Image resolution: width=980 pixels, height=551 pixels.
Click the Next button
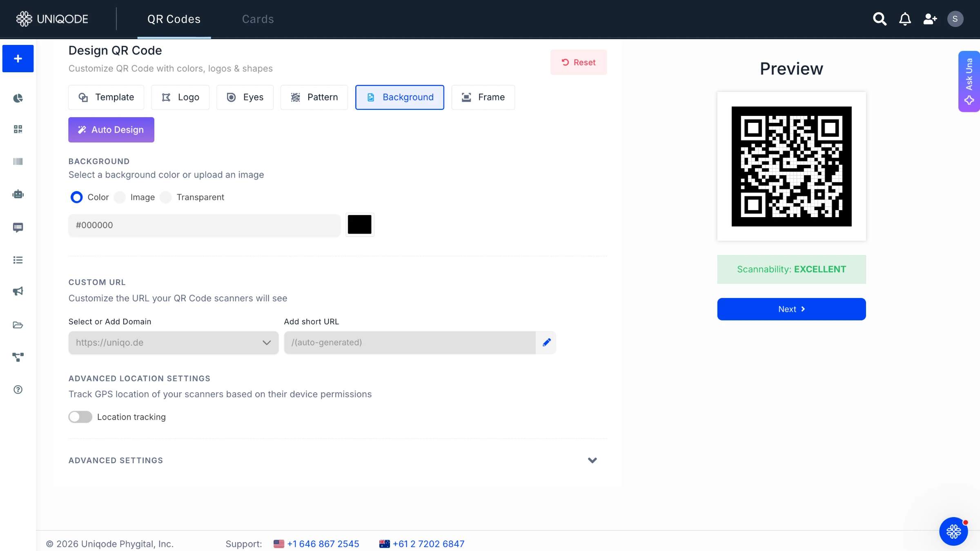coord(791,309)
